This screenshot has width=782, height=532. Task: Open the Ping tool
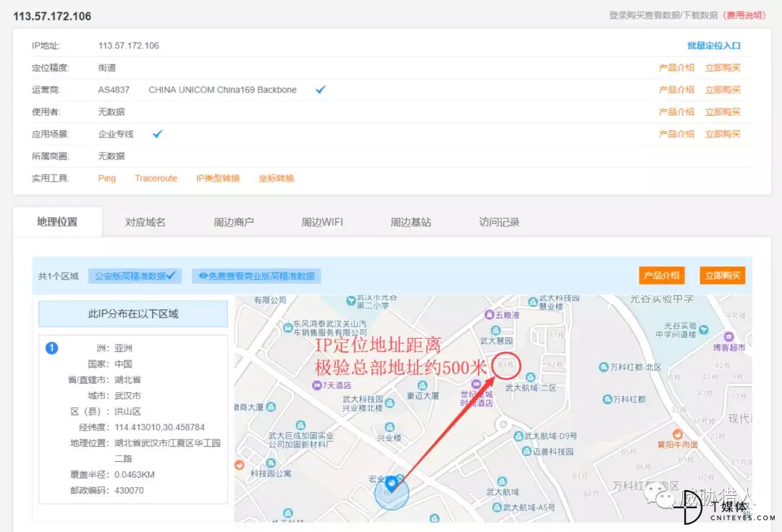point(106,178)
